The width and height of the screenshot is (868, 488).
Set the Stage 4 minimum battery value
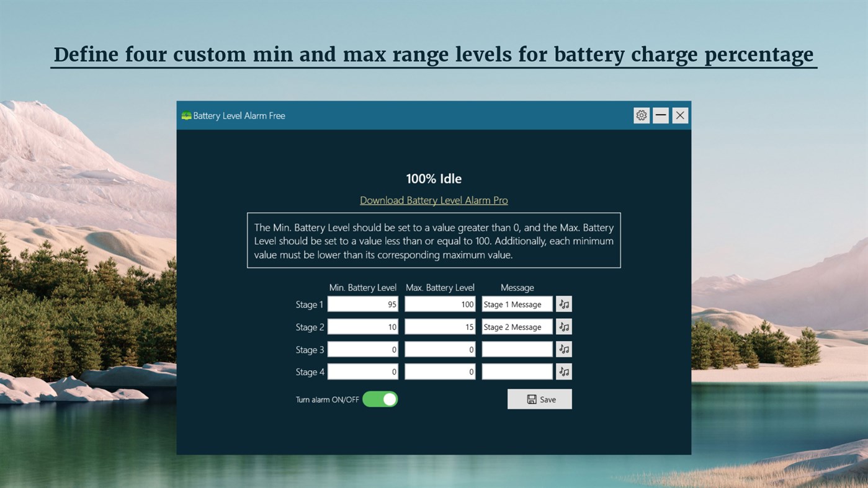362,371
